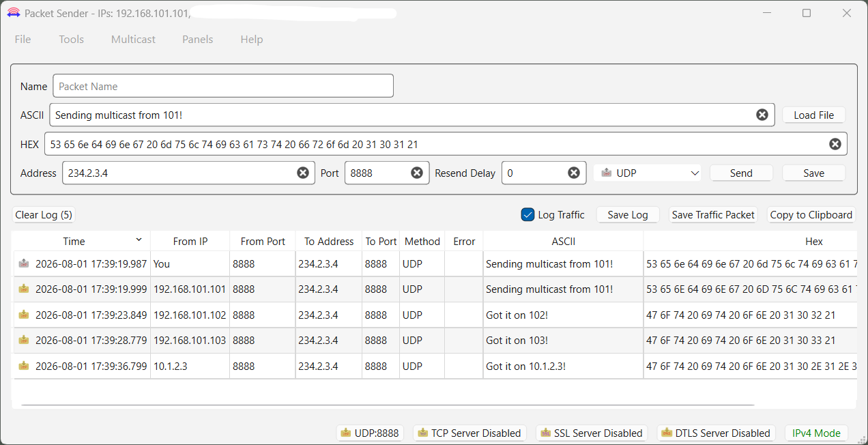Click the Error column header

[464, 241]
